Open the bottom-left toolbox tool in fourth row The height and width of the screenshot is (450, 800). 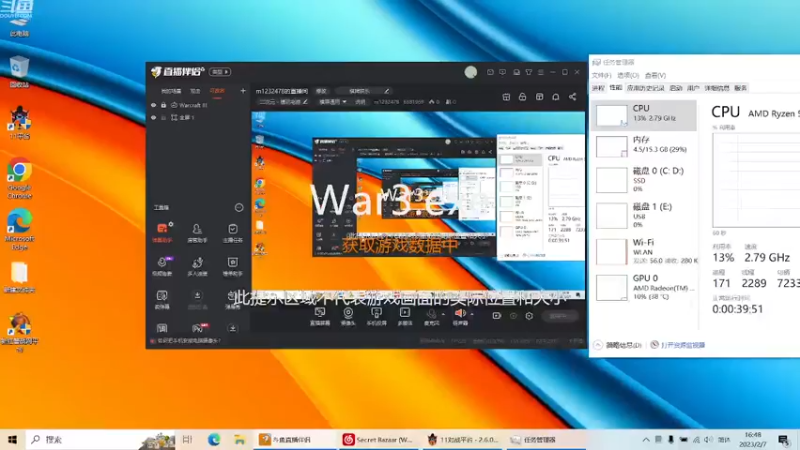click(x=162, y=328)
